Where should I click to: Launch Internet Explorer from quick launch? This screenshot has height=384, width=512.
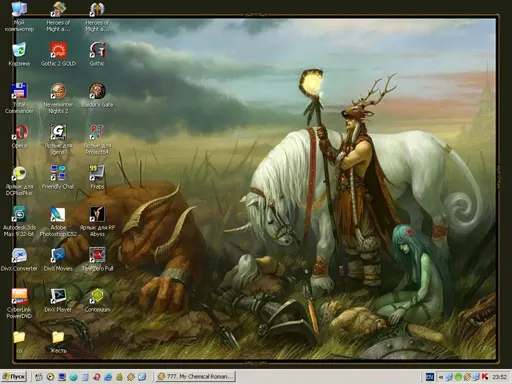point(108,377)
